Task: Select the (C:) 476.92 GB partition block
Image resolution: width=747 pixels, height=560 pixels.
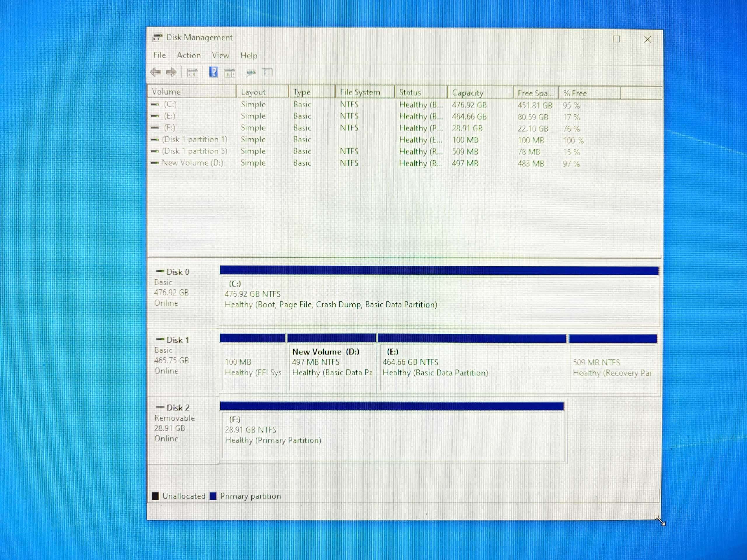Action: (x=439, y=296)
